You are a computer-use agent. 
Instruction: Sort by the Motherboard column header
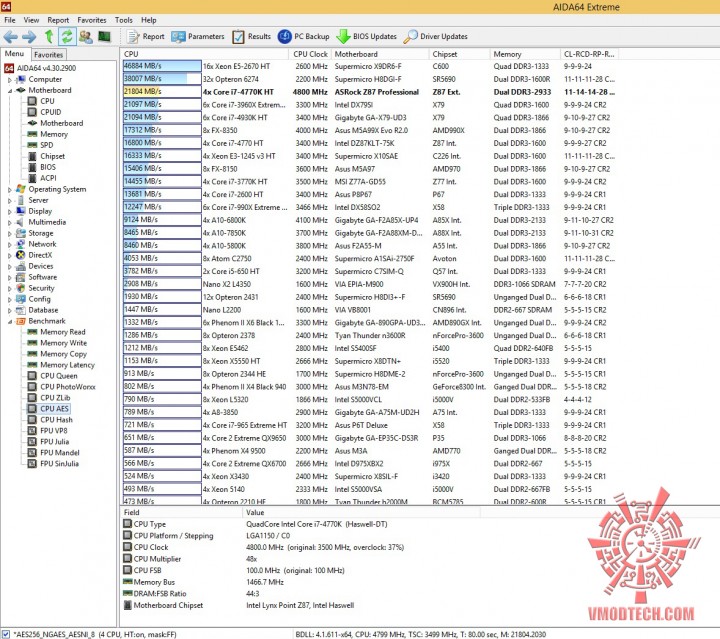click(x=380, y=54)
